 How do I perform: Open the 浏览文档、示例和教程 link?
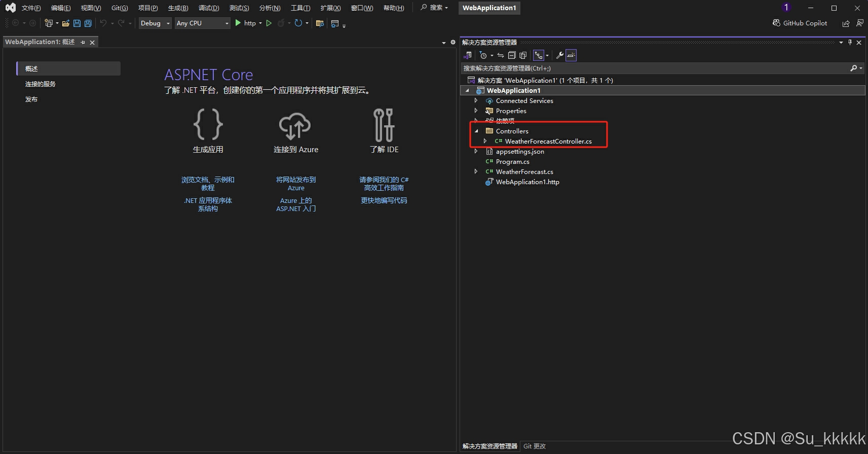(x=208, y=184)
